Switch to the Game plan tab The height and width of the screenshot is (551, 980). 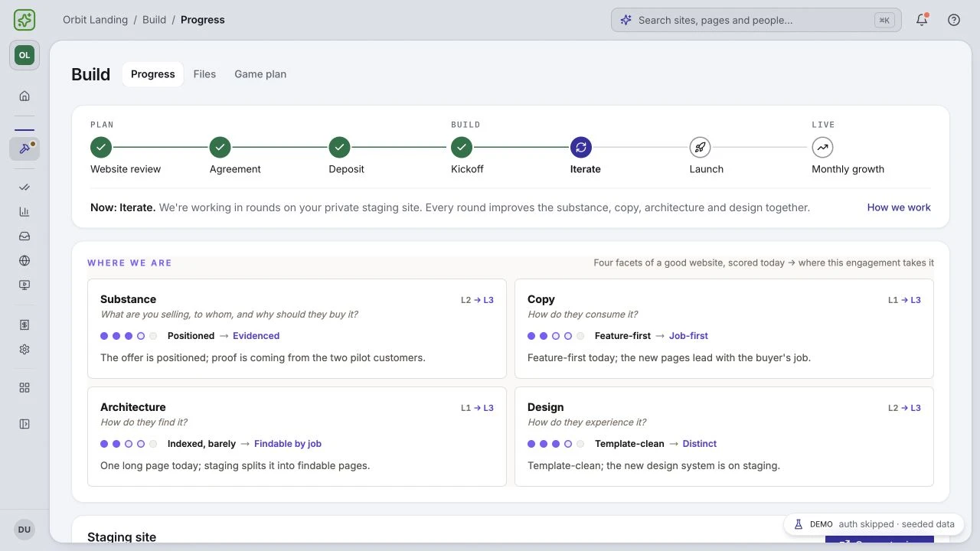(x=260, y=74)
